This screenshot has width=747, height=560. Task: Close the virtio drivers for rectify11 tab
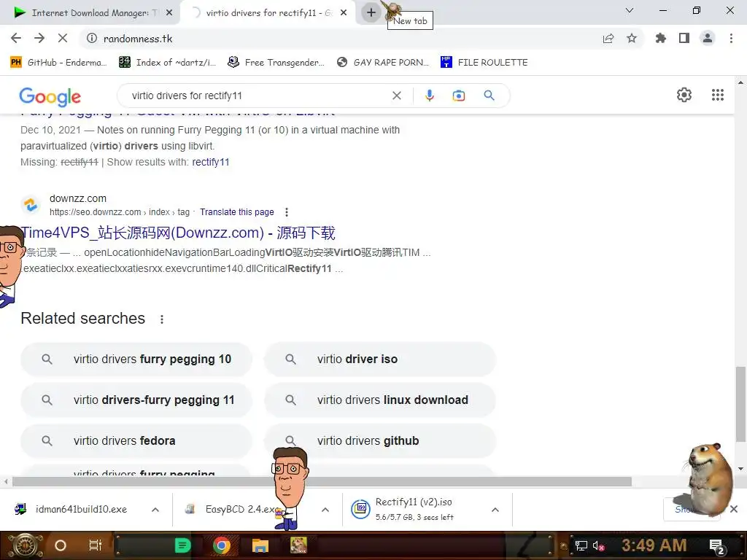click(344, 13)
